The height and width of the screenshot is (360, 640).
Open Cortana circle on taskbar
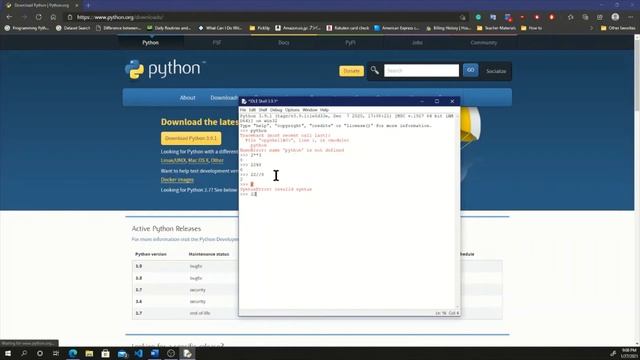click(40, 353)
